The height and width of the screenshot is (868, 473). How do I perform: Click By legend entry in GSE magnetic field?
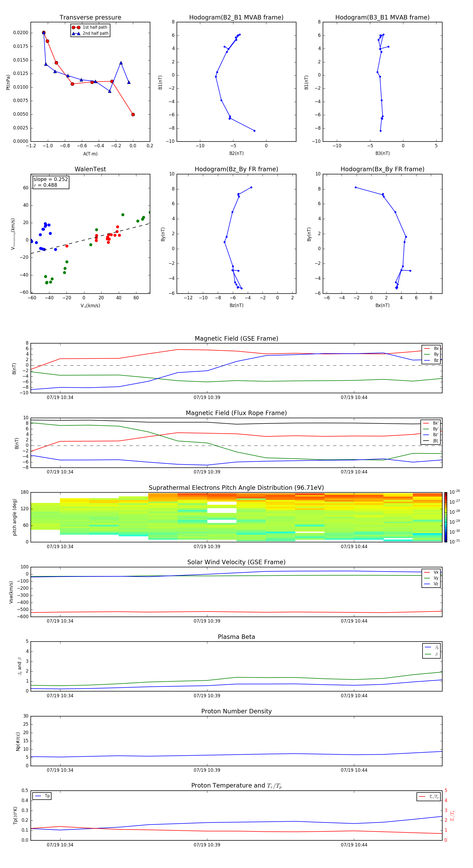[x=431, y=354]
